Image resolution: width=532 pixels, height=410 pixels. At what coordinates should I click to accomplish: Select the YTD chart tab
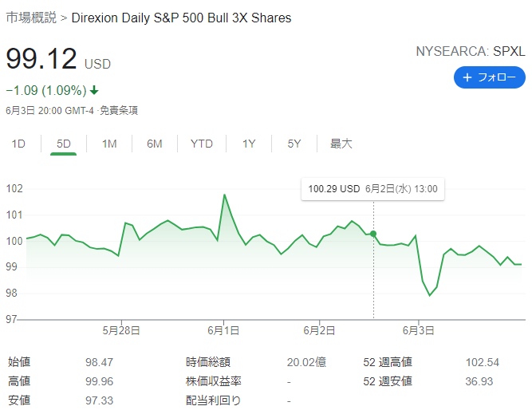(x=202, y=144)
